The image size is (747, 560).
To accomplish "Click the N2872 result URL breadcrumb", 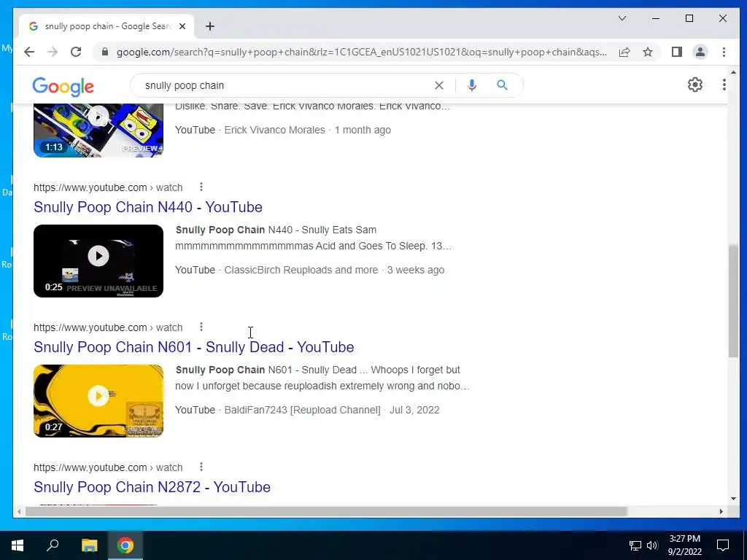I will (x=108, y=467).
